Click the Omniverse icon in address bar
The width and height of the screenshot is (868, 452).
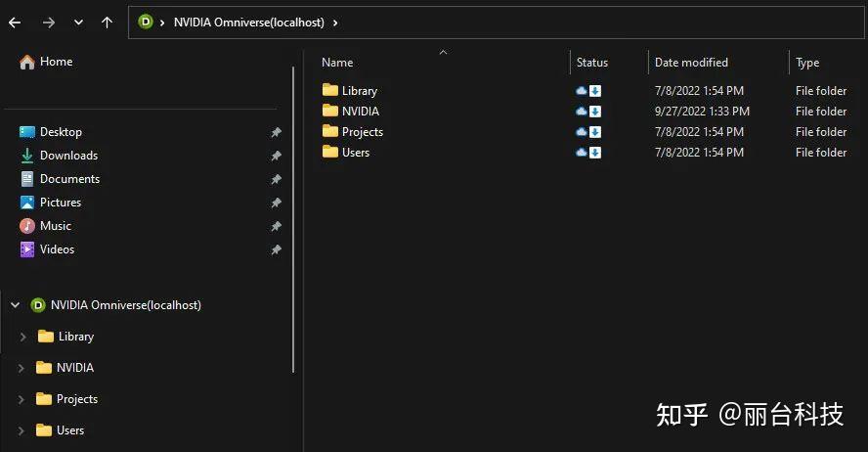146,23
